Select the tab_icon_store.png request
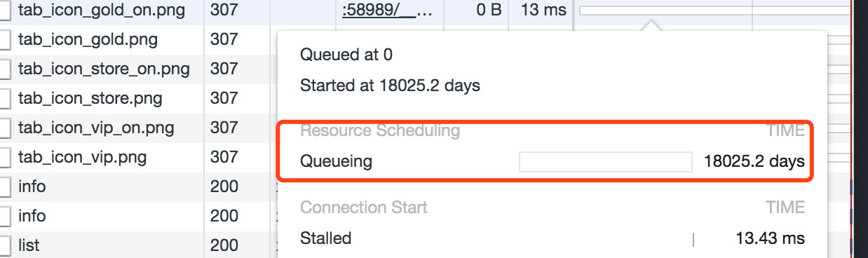The height and width of the screenshot is (258, 868). (x=90, y=98)
